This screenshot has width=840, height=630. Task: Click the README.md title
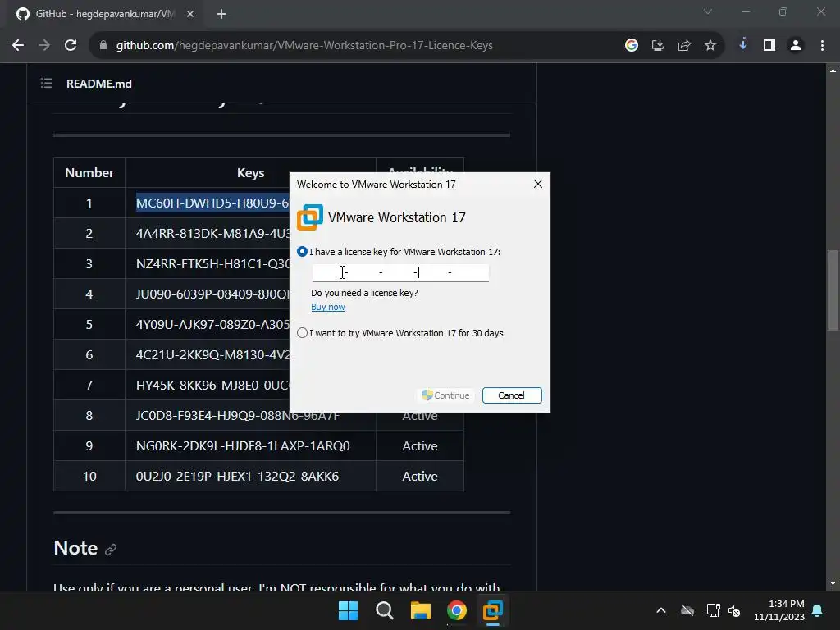(x=99, y=84)
